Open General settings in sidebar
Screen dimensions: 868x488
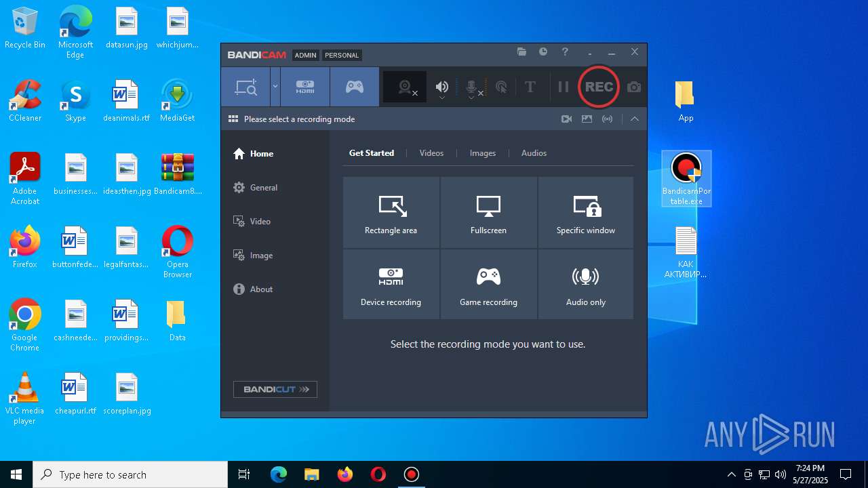coord(255,188)
